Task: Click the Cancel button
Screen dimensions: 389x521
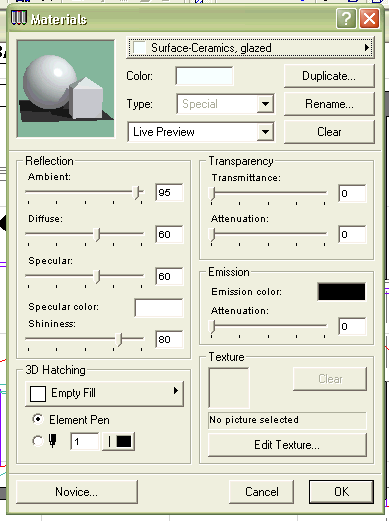Action: click(x=262, y=492)
